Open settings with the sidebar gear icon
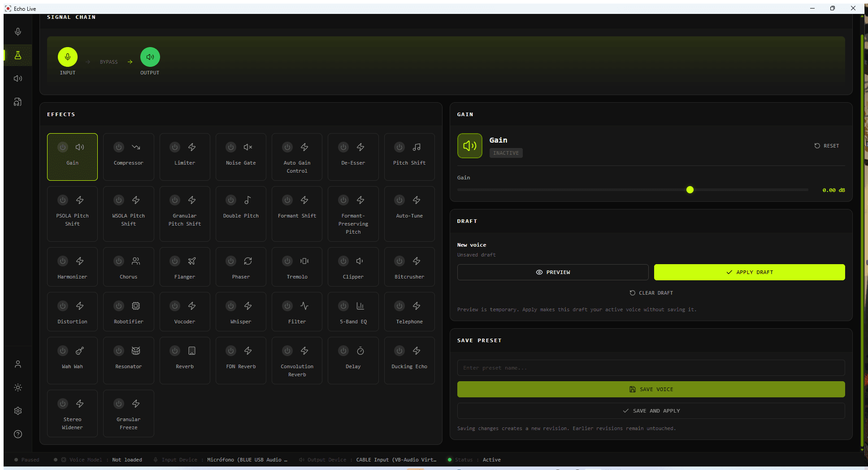Viewport: 868px width, 470px height. click(18, 411)
